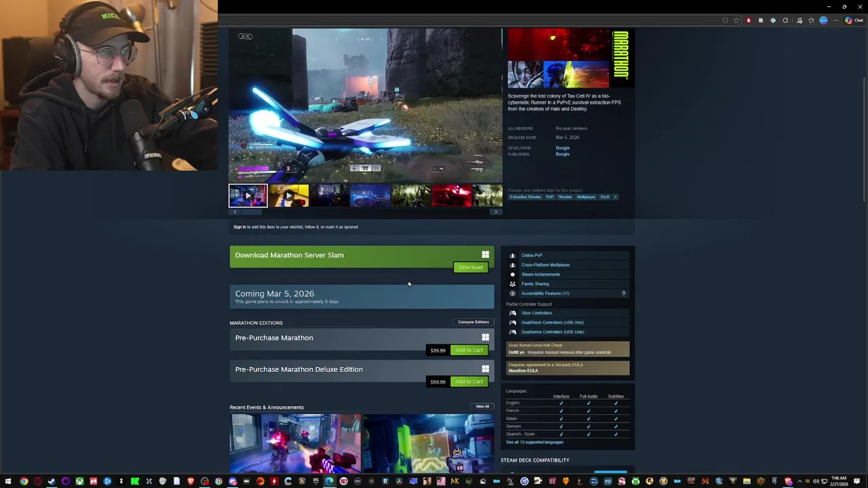Add Pre-Purchase Marathon $39.99 to cart
Image resolution: width=868 pixels, height=488 pixels.
click(469, 350)
